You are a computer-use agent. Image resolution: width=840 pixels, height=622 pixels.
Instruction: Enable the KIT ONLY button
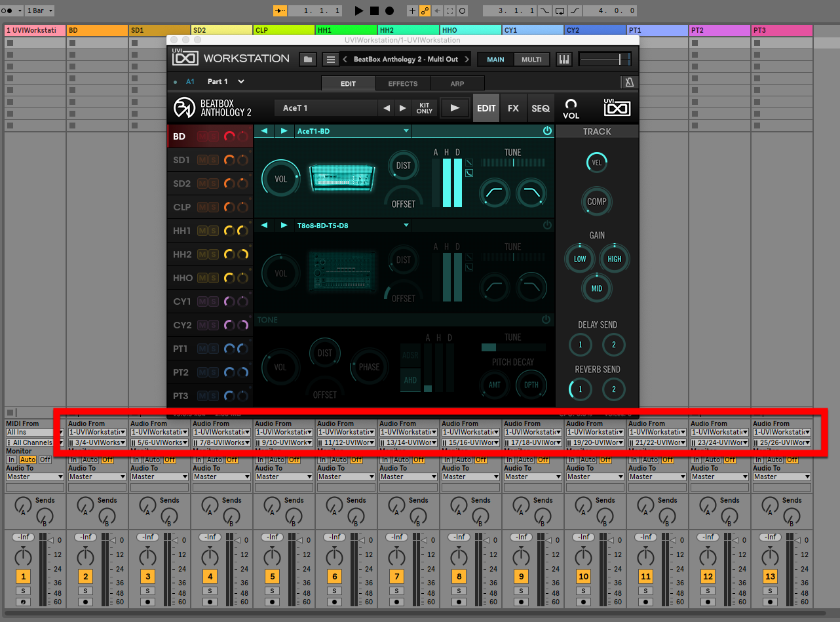[x=425, y=108]
